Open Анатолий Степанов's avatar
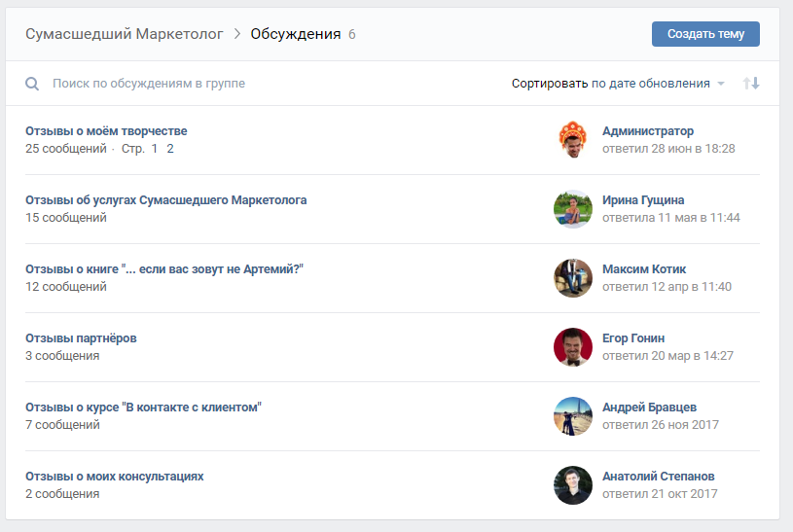Screen dimensions: 793x532 point(573,485)
